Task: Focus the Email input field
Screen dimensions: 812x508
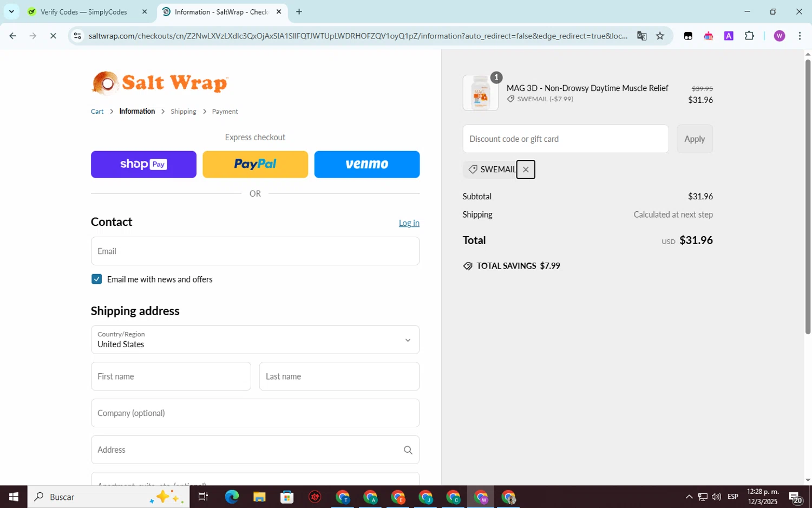Action: point(255,251)
